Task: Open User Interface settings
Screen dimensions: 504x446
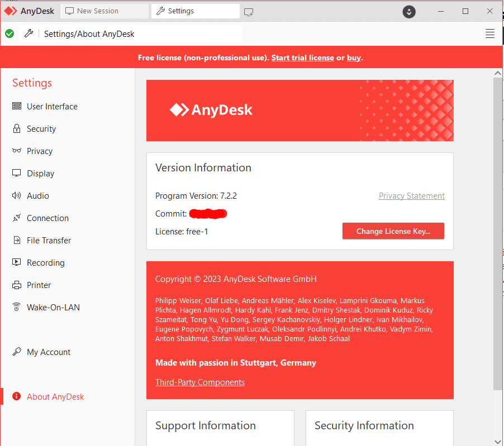Action: click(x=52, y=106)
